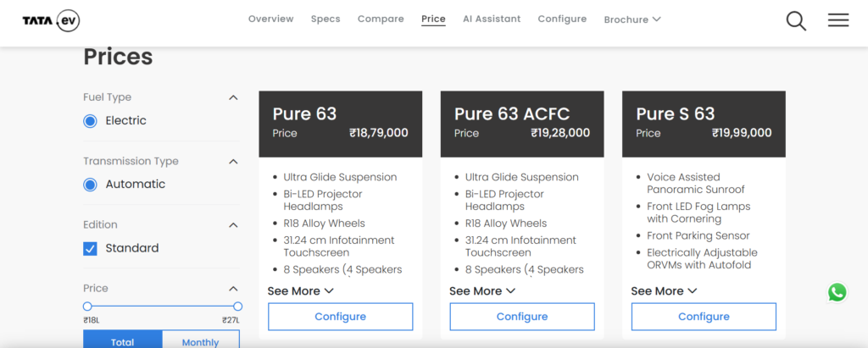Click Configure for Pure 63 ACFC
This screenshot has height=348, width=868.
click(x=522, y=317)
